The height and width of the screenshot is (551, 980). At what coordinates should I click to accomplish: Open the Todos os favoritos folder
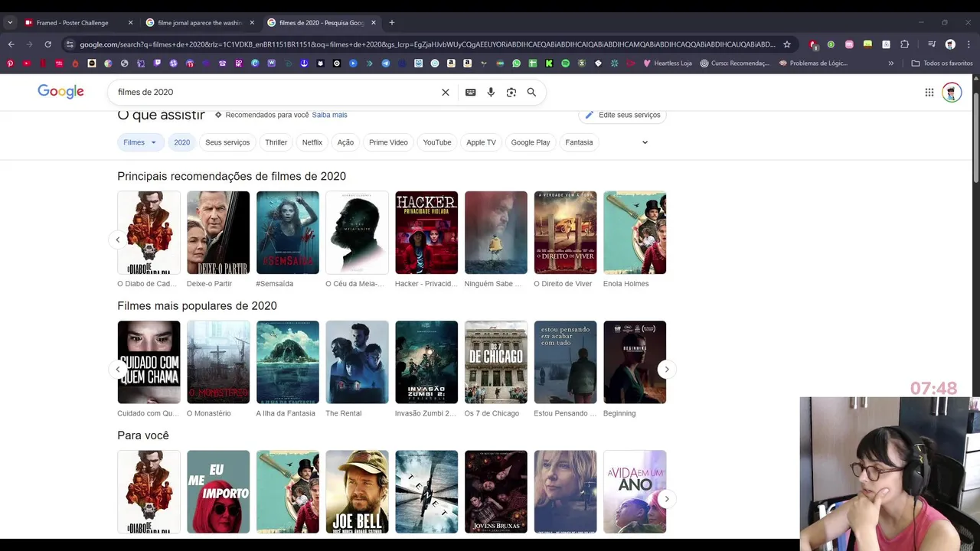942,64
